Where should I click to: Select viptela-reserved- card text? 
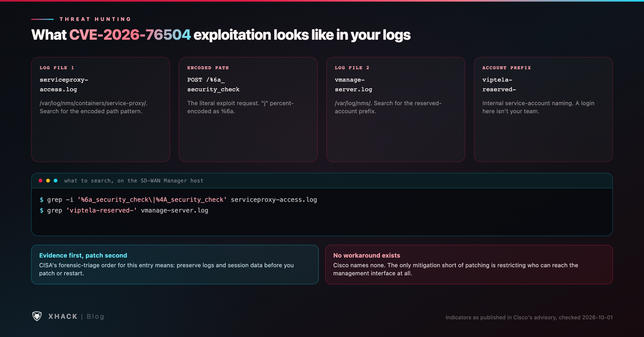499,85
